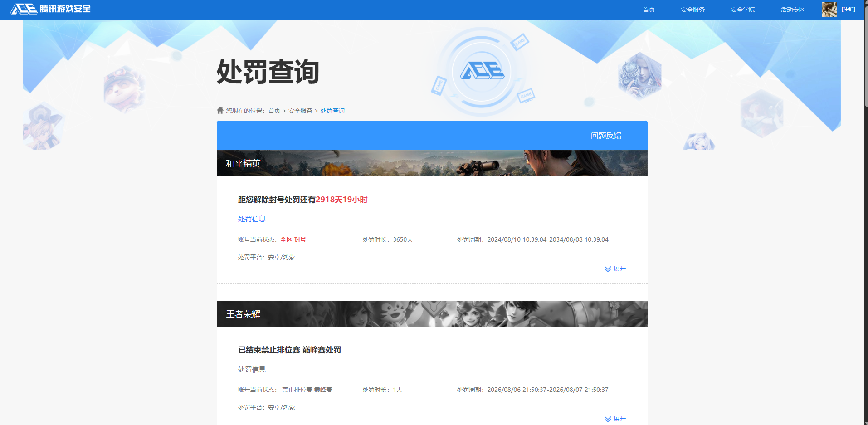The width and height of the screenshot is (868, 425).
Task: Click the gray 处罚信息 label under 王者荣耀
Action: coord(252,369)
